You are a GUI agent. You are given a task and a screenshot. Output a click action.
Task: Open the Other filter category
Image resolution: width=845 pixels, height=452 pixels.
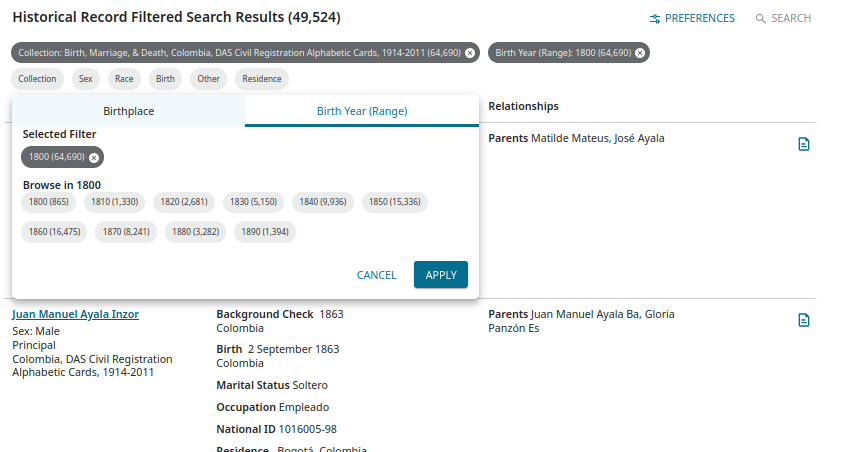208,79
